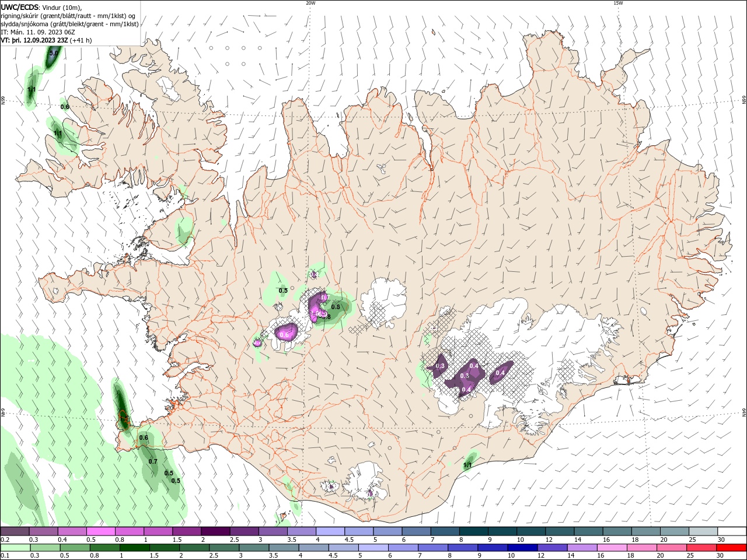Pick the bright red final swatch in lower legend row
Screen dimensions: 747x560
coord(731,548)
